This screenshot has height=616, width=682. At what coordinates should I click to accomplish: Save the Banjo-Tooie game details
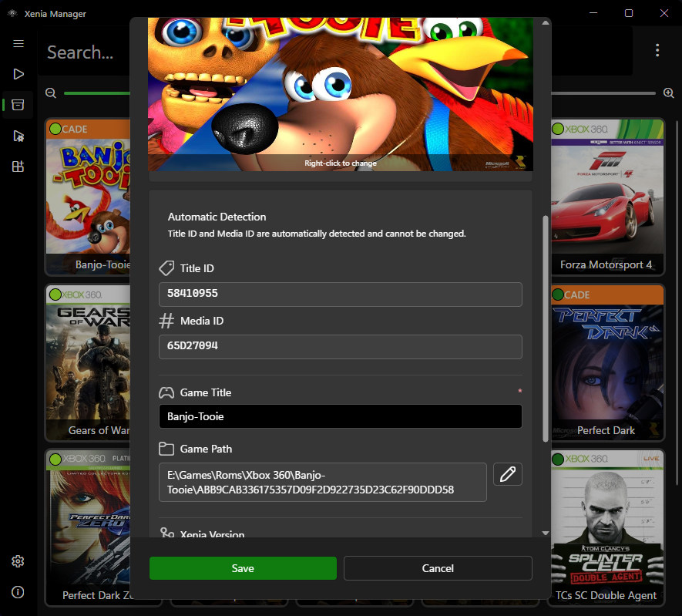click(x=243, y=568)
